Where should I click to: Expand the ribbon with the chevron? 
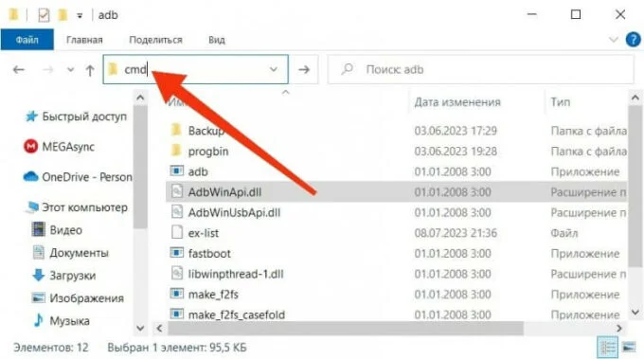pyautogui.click(x=613, y=40)
